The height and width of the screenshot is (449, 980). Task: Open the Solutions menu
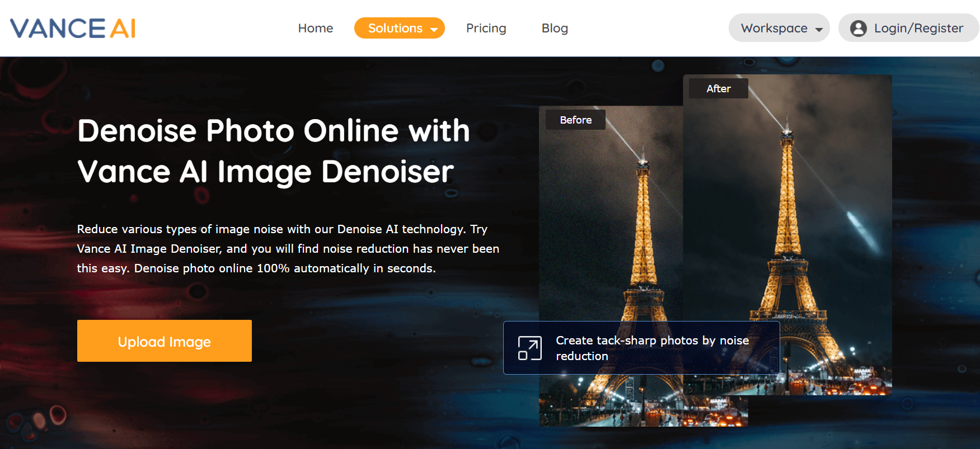click(400, 28)
